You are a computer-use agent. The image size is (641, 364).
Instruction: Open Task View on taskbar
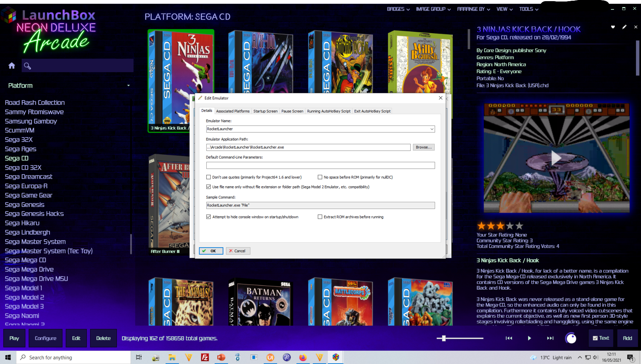tap(139, 357)
